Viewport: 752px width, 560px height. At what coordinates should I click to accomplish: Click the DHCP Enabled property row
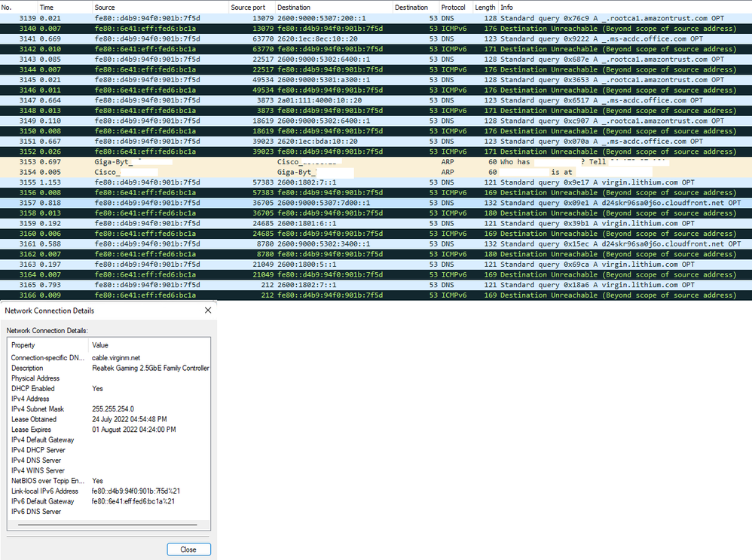pos(109,389)
